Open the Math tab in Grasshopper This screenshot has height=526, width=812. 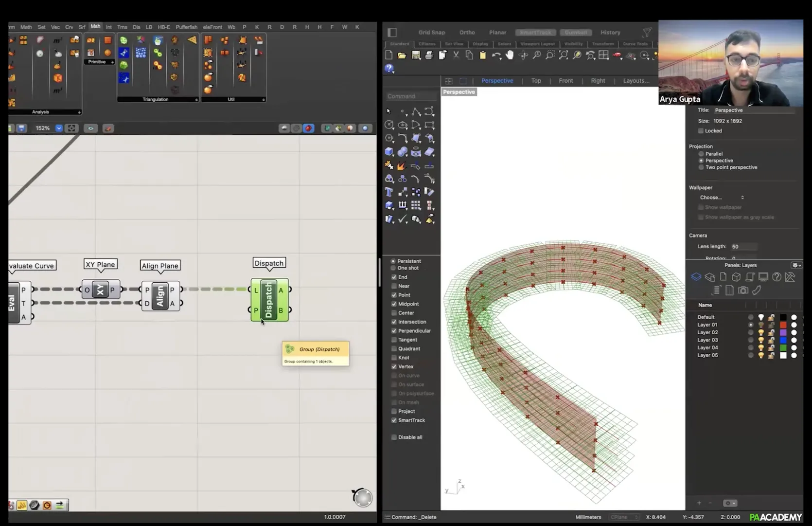pyautogui.click(x=26, y=27)
